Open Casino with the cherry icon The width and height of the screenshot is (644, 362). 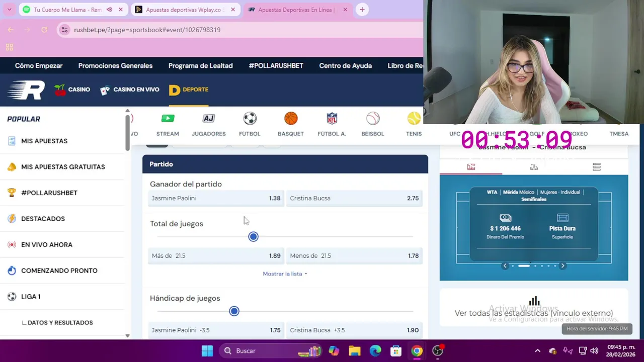(x=72, y=89)
